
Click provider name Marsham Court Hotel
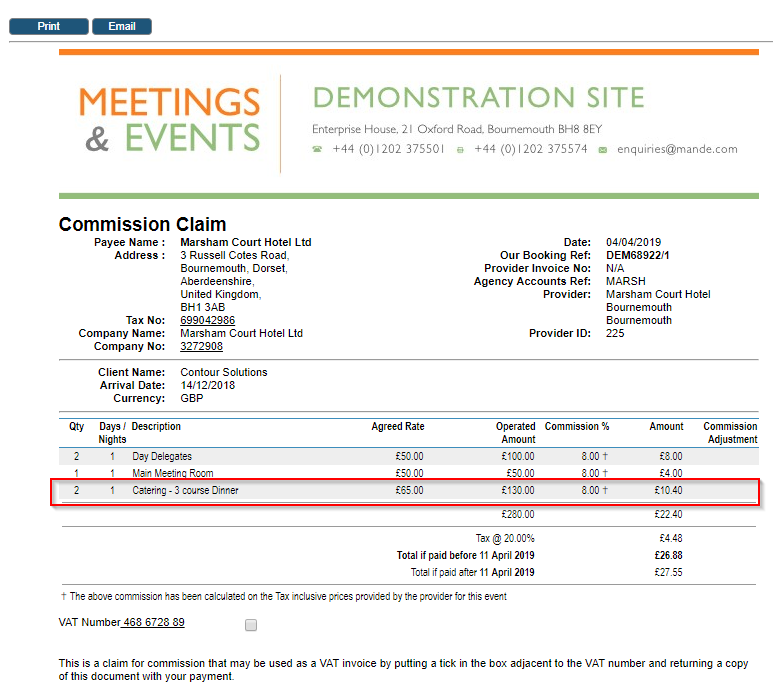tap(658, 294)
